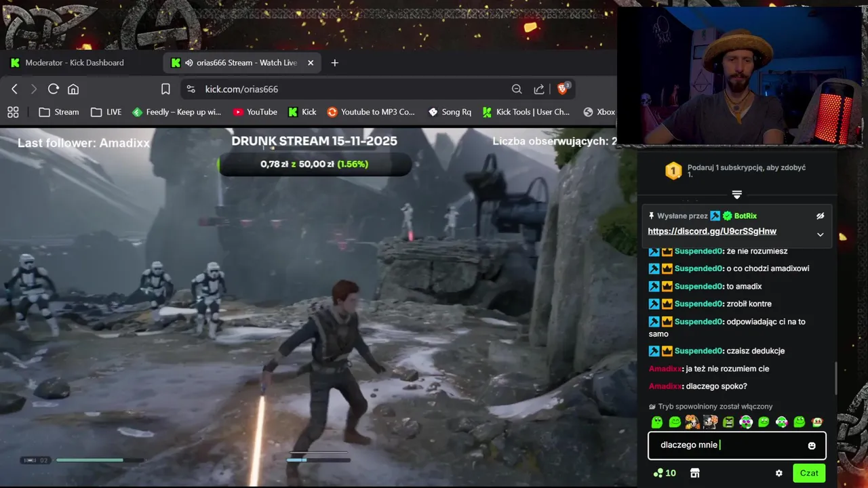Open the Kick bookmark
Image resolution: width=868 pixels, height=488 pixels.
[x=302, y=112]
